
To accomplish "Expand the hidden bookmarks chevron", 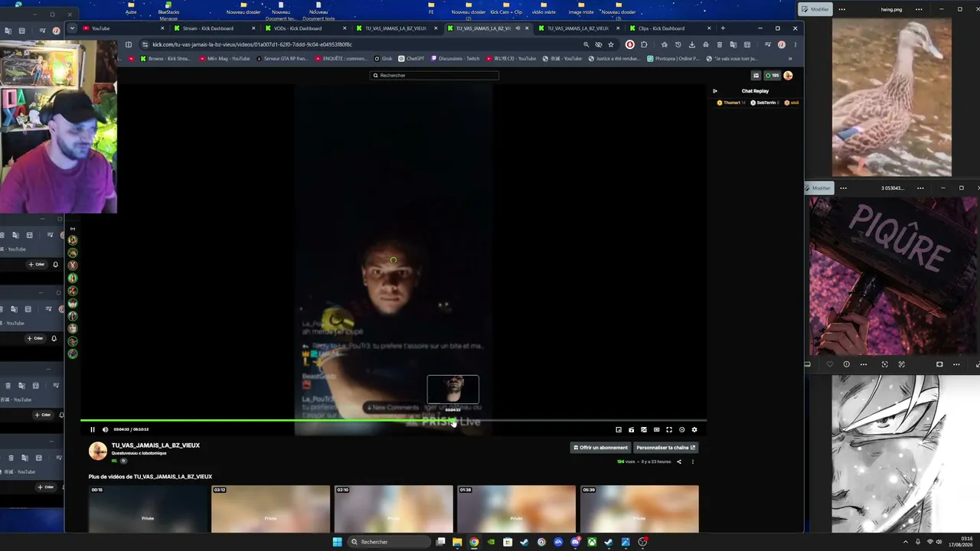I will pyautogui.click(x=790, y=58).
